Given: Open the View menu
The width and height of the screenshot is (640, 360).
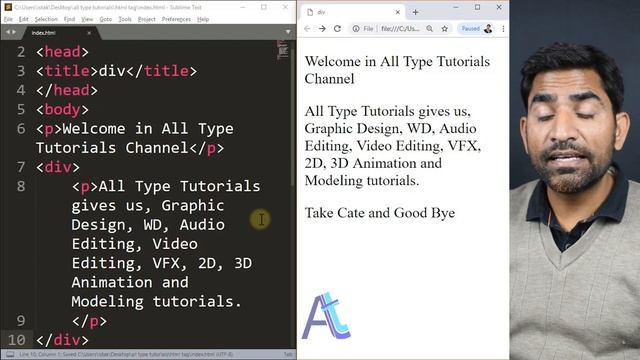Looking at the screenshot, I should (87, 19).
